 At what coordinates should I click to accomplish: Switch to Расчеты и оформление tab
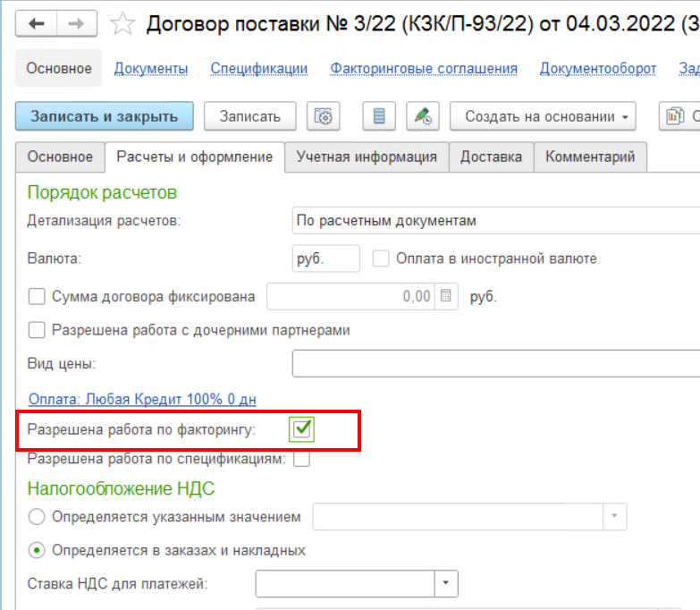(x=195, y=157)
